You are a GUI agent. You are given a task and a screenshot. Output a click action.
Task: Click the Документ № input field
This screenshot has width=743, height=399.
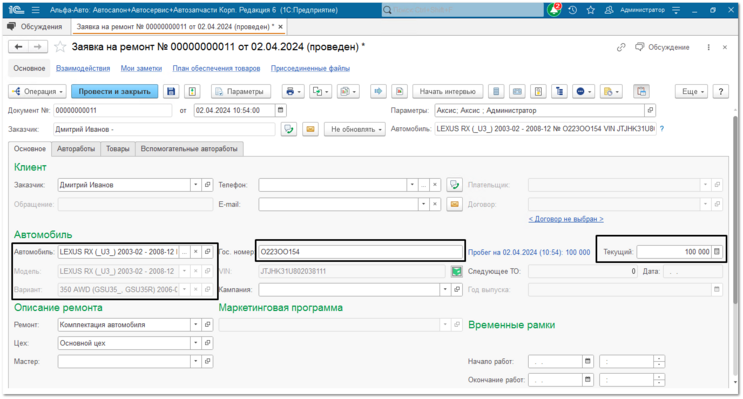click(112, 110)
